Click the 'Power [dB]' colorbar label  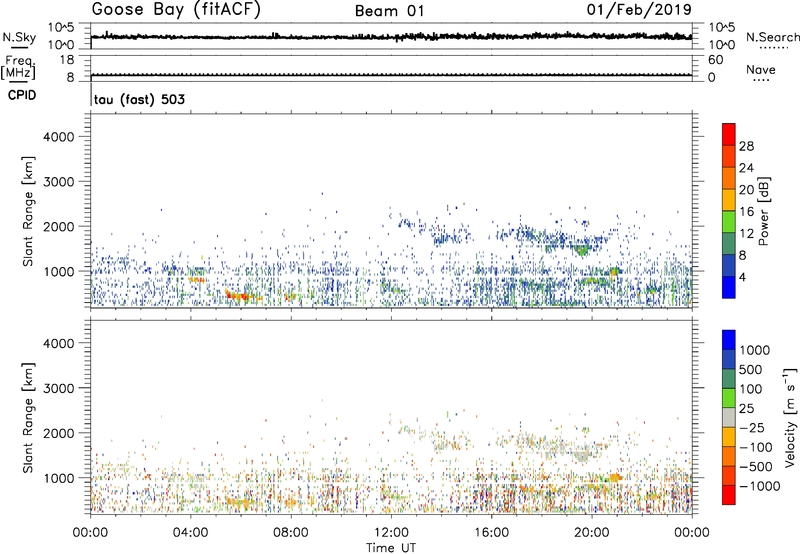pyautogui.click(x=764, y=211)
